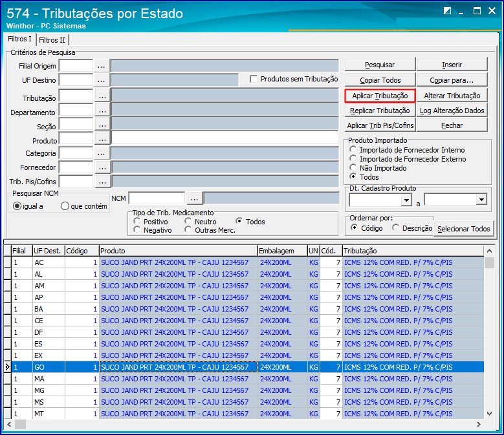The image size is (504, 435).
Task: Select Outras Merc. tax type
Action: (x=188, y=230)
